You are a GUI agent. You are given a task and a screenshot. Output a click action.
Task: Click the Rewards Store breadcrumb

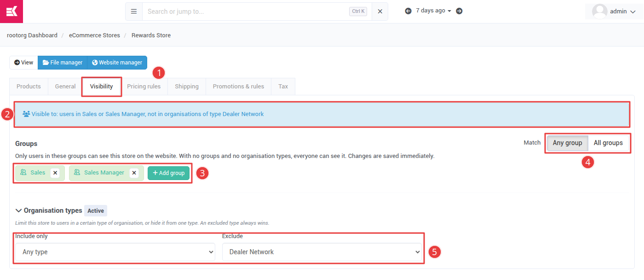151,35
